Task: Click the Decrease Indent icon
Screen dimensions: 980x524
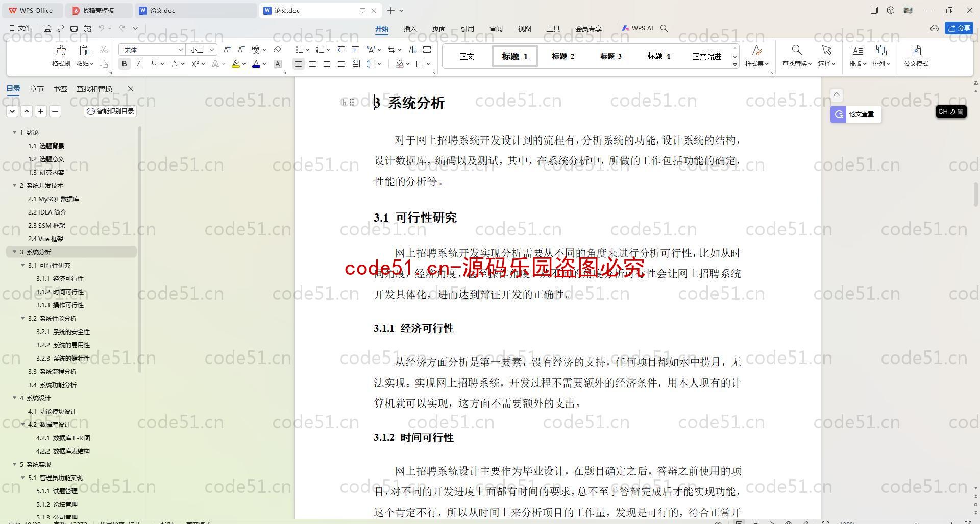Action: 341,50
